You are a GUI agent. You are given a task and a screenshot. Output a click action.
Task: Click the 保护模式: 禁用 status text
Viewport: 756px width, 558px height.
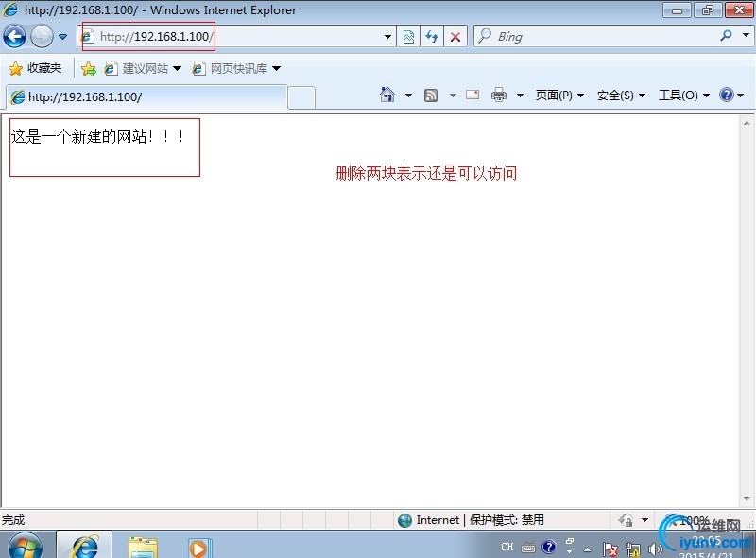pos(507,520)
